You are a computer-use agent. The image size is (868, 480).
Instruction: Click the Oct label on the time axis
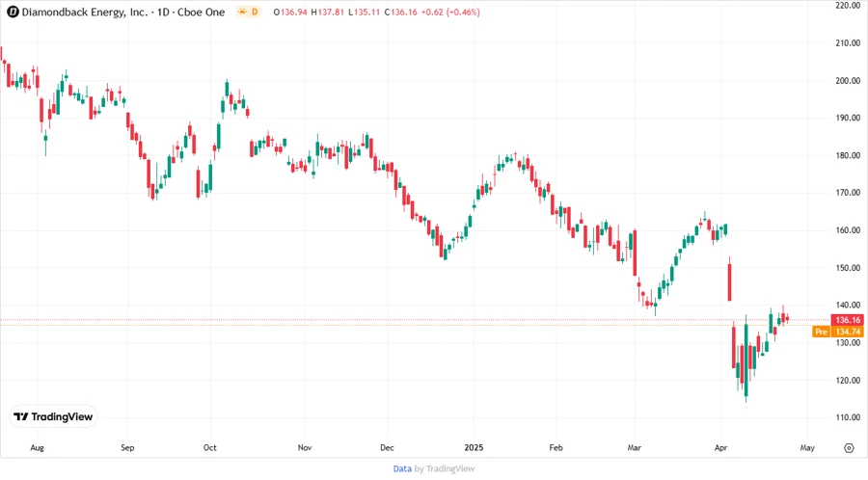(210, 448)
